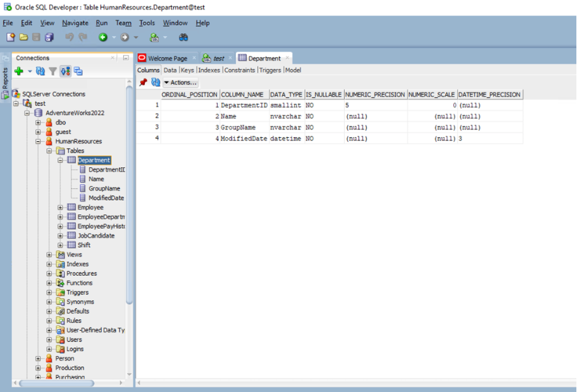Image resolution: width=577 pixels, height=392 pixels.
Task: Create a new file with the New icon
Action: tap(10, 37)
